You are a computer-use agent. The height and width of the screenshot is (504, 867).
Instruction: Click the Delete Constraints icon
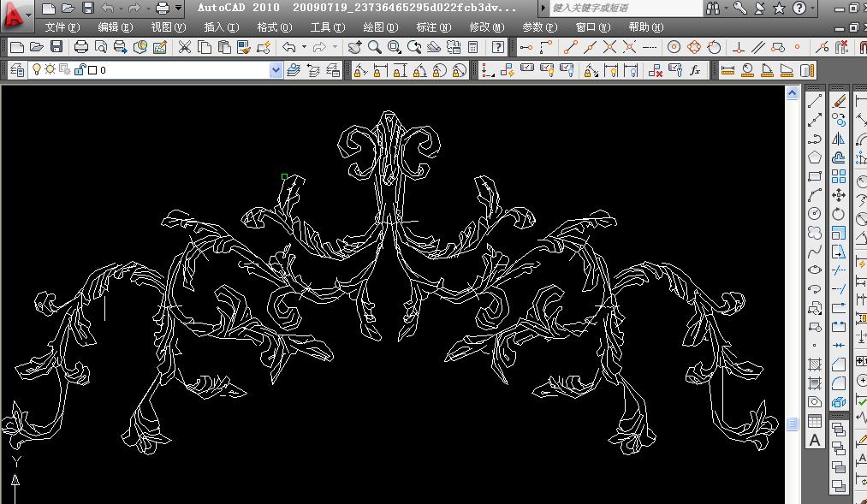pos(656,70)
